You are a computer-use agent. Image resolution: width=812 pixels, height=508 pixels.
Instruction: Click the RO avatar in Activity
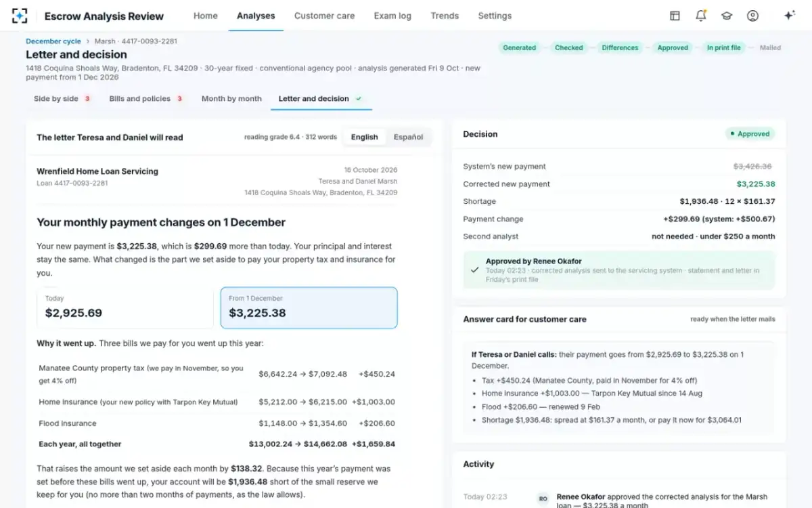click(543, 498)
